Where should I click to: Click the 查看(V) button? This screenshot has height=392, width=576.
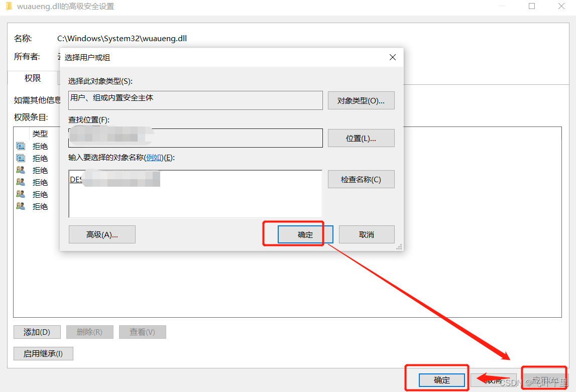[x=143, y=332]
